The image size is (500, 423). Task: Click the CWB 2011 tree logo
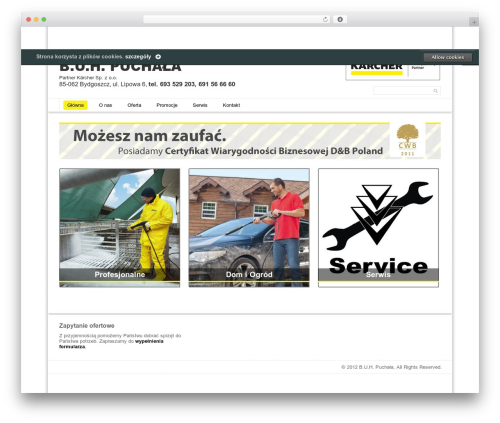coord(407,140)
